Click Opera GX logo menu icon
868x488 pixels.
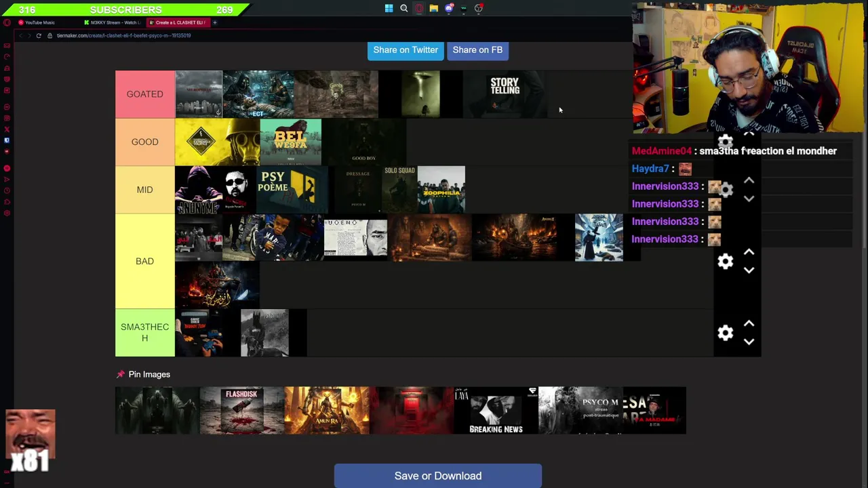[x=7, y=22]
